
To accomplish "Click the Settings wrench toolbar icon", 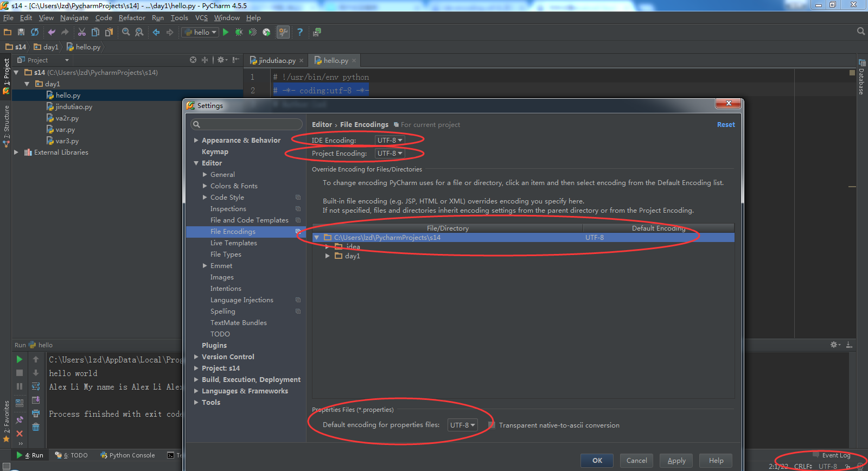I will [283, 33].
